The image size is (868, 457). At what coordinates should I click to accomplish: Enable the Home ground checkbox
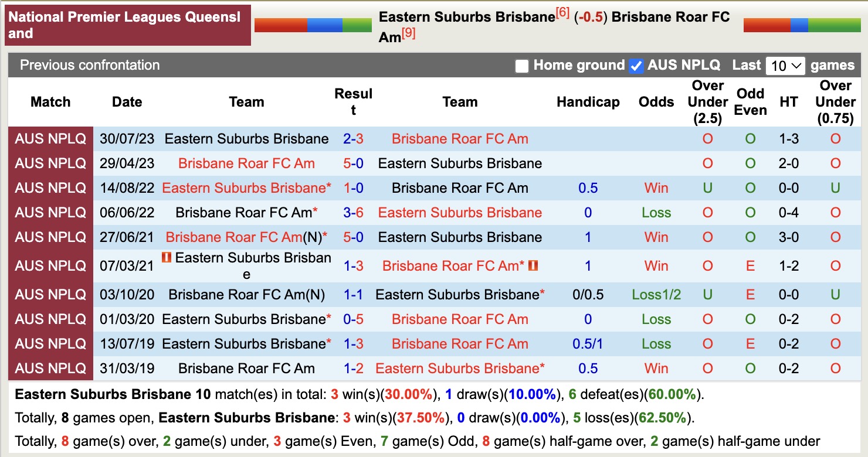(x=521, y=66)
